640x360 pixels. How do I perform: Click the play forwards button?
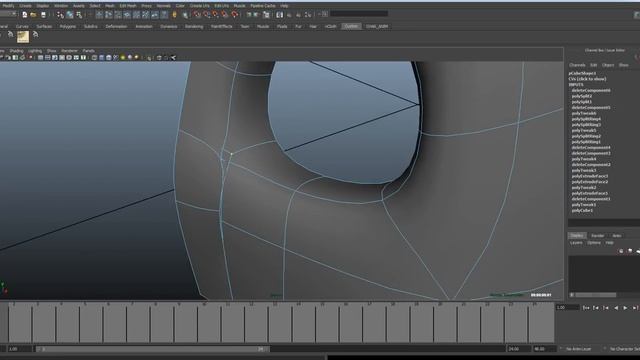(625, 308)
